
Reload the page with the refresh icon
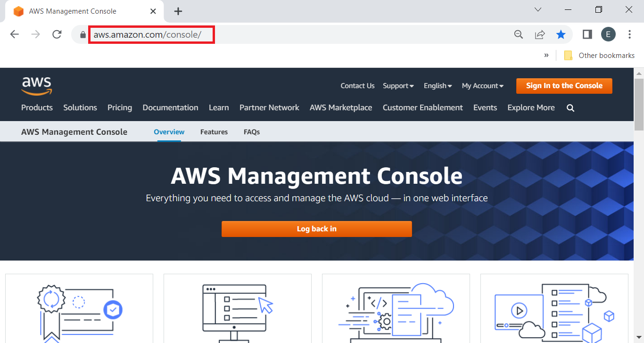click(x=57, y=34)
